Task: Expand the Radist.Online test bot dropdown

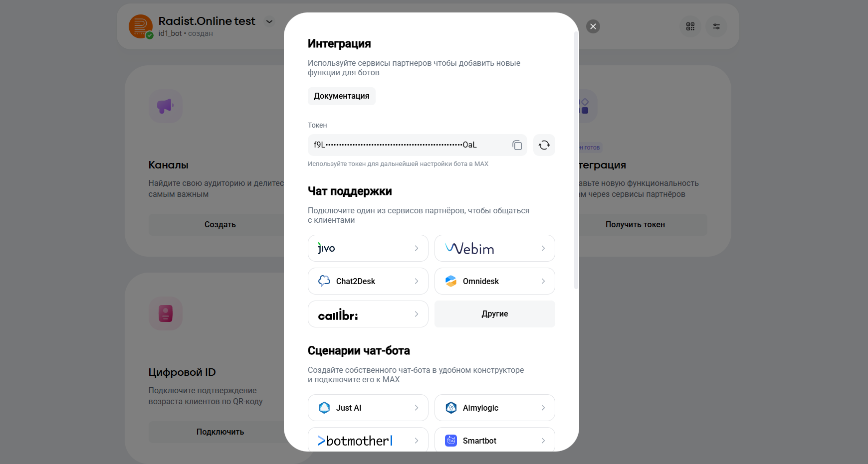Action: click(269, 21)
